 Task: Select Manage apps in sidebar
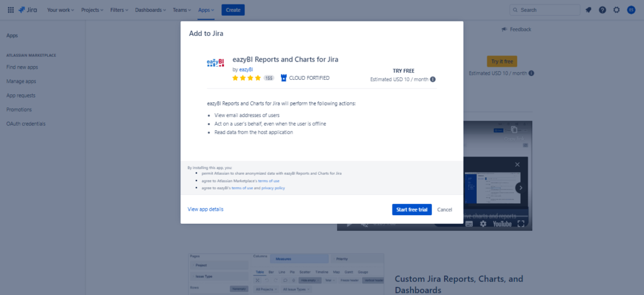[x=21, y=81]
